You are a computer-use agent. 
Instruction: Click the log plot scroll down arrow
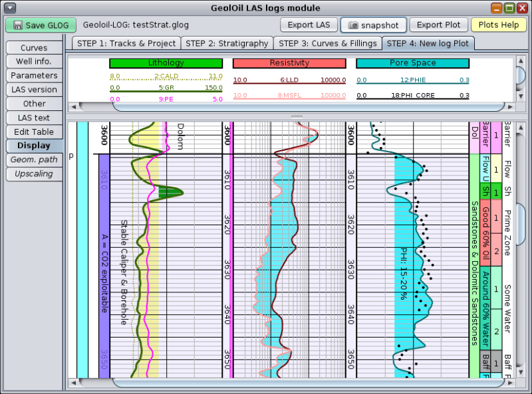click(521, 372)
